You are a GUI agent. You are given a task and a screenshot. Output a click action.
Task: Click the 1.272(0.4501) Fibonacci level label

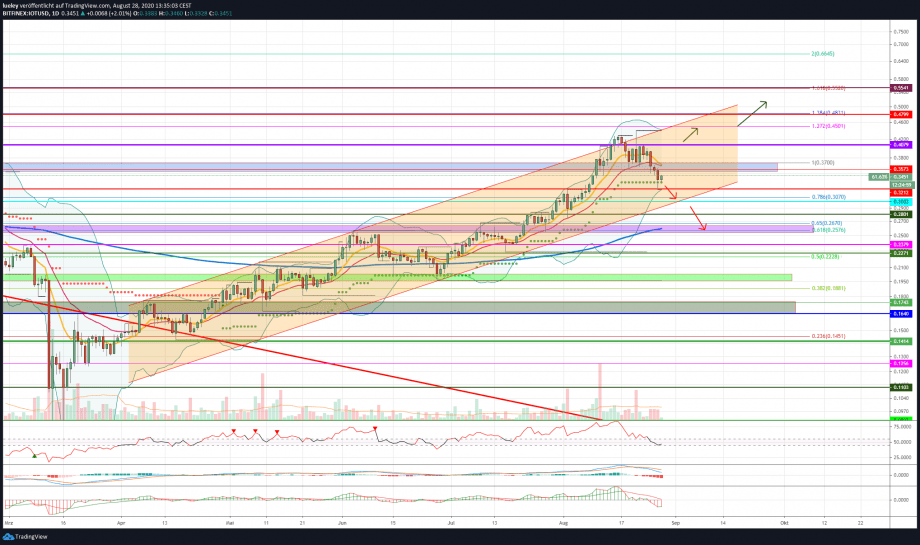point(828,126)
